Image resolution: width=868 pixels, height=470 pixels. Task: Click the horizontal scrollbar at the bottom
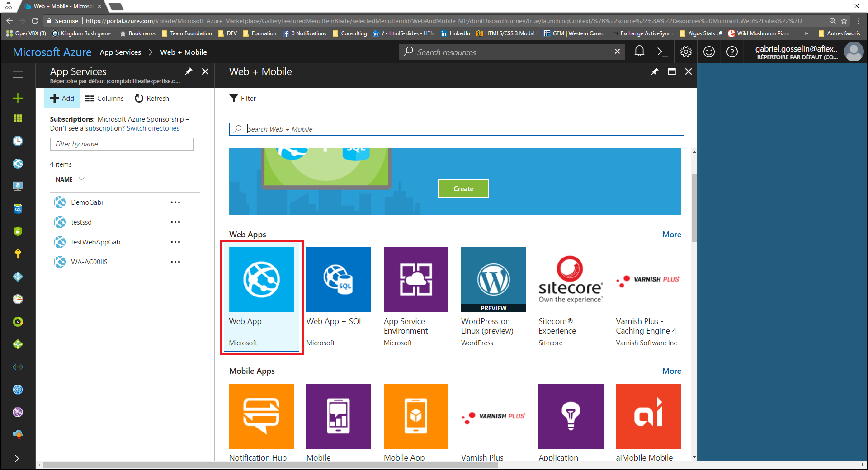click(x=270, y=465)
